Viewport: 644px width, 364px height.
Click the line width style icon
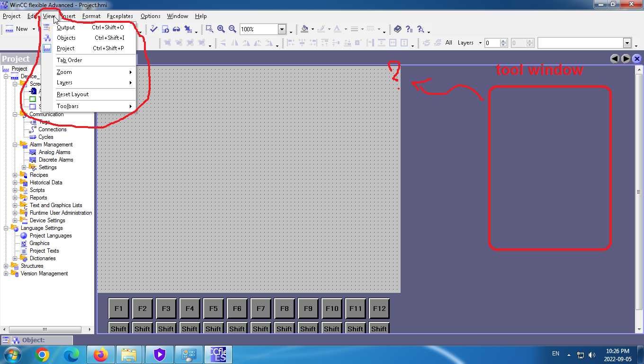coord(354,29)
